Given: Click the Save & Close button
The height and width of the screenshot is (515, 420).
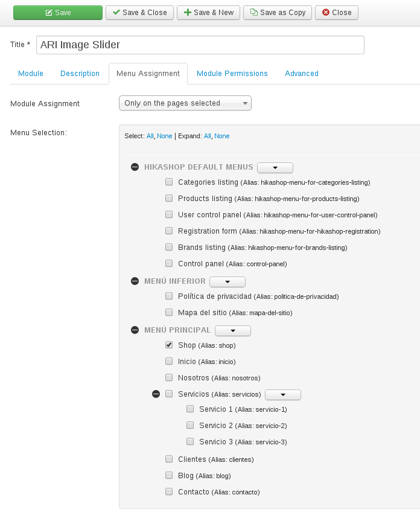Looking at the screenshot, I should (x=139, y=13).
